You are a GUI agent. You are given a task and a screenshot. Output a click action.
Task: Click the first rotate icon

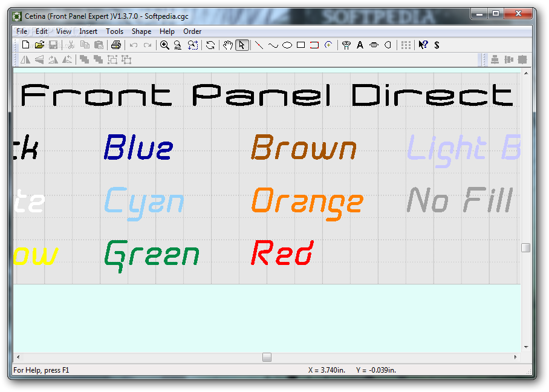point(53,59)
